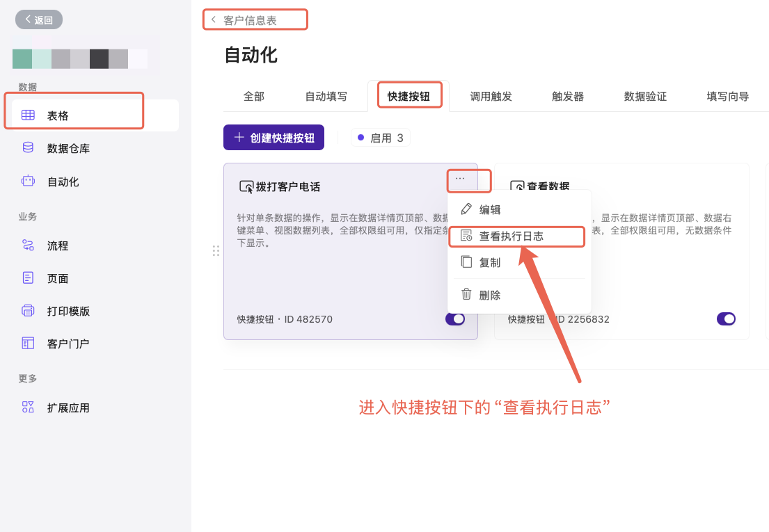Select 查看执行日志 from the context menu
This screenshot has height=532, width=769.
pyautogui.click(x=511, y=236)
